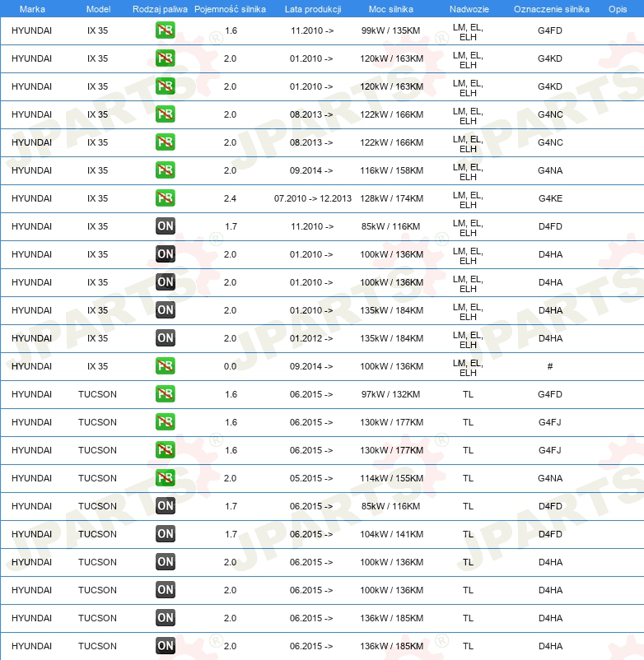Image resolution: width=644 pixels, height=660 pixels.
Task: Click HYUNDAI make in the G4KE row
Action: 31,198
